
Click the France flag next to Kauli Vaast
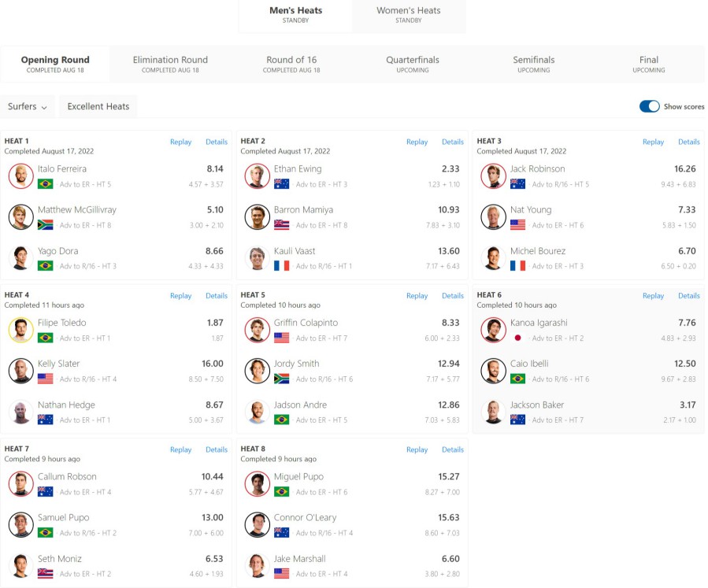click(x=281, y=266)
